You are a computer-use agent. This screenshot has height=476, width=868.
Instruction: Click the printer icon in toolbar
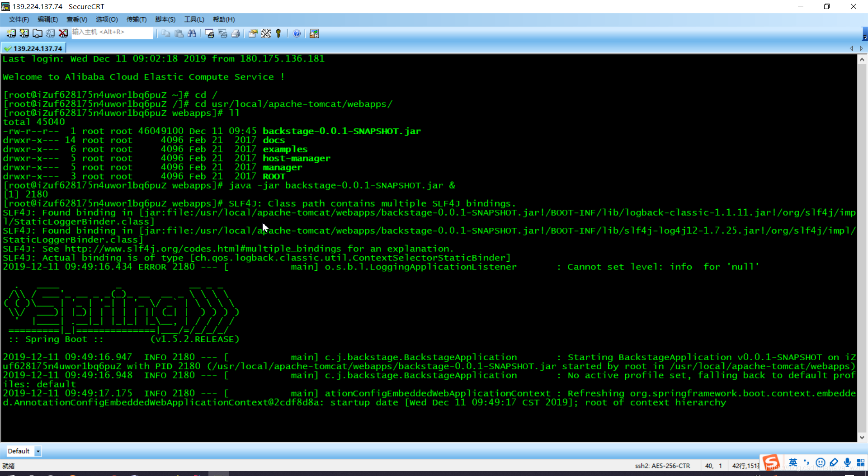pos(236,33)
